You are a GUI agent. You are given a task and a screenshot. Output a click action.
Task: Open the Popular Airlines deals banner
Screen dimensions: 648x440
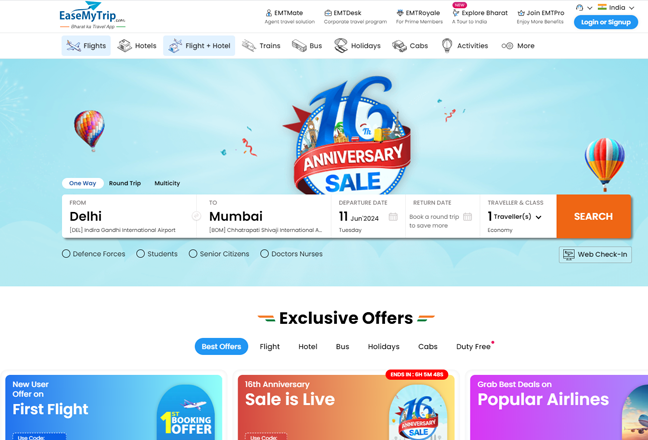559,407
